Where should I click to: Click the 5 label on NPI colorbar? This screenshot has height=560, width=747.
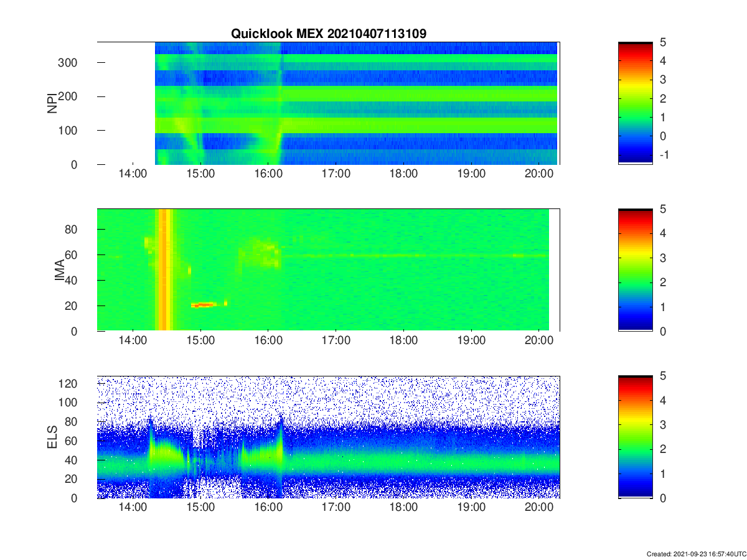662,42
